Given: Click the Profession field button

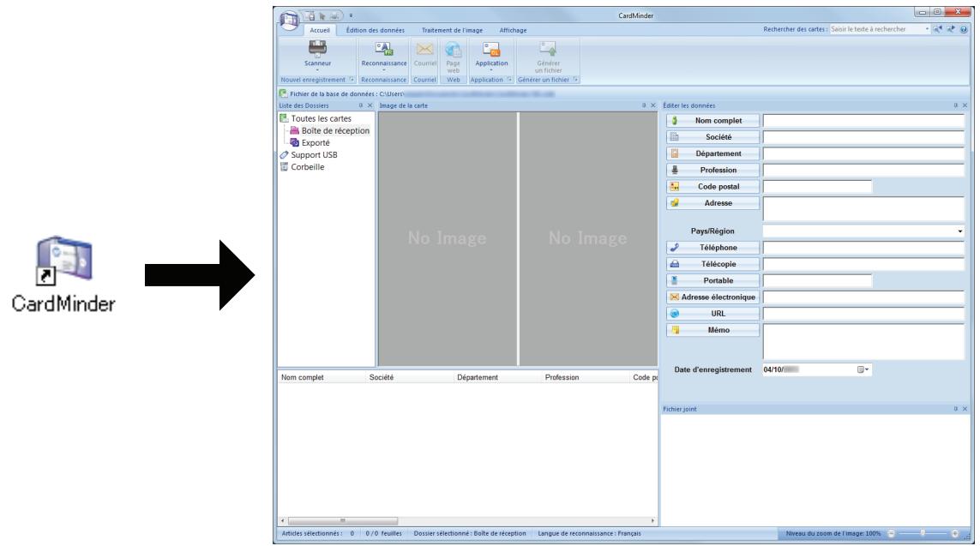Looking at the screenshot, I should click(712, 170).
